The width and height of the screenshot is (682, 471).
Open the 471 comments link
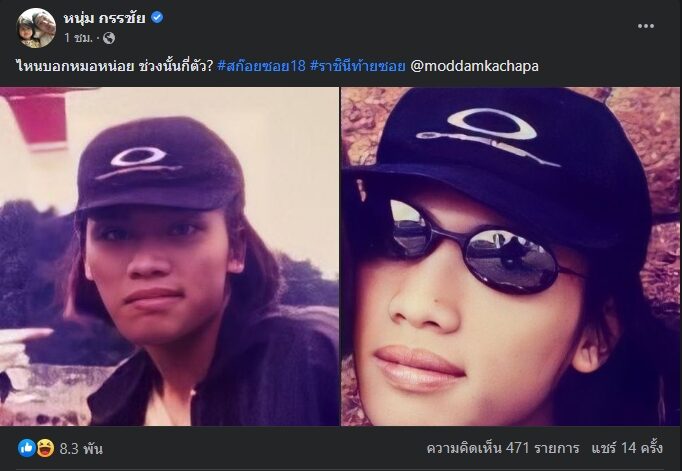pyautogui.click(x=503, y=448)
